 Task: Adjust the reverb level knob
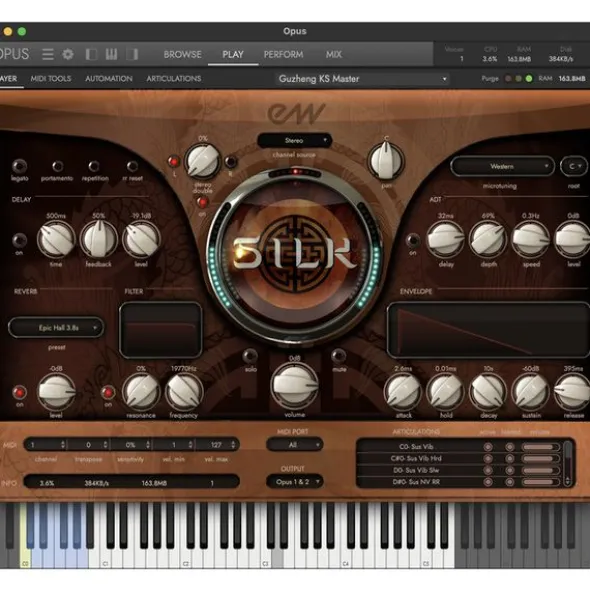pos(56,392)
